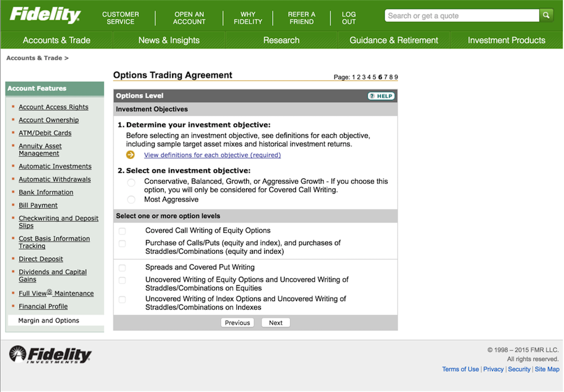Check Purchase of Calls/Puts option level

click(x=122, y=244)
